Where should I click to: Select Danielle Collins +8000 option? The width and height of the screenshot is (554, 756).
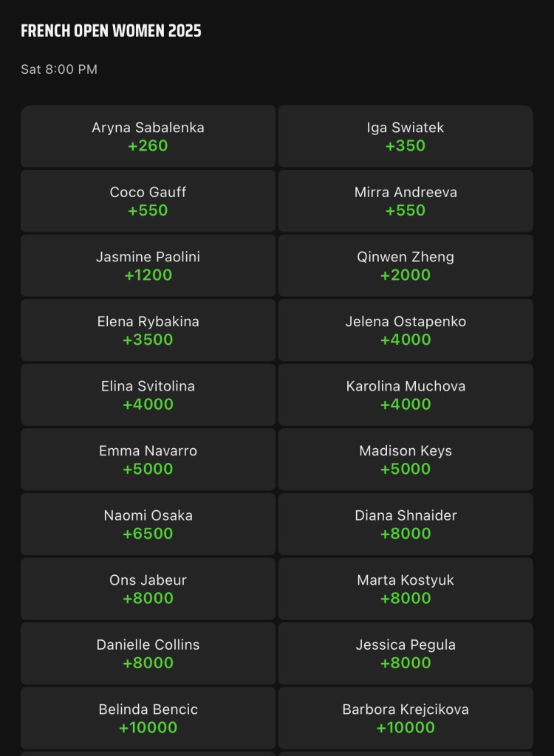[x=148, y=653]
